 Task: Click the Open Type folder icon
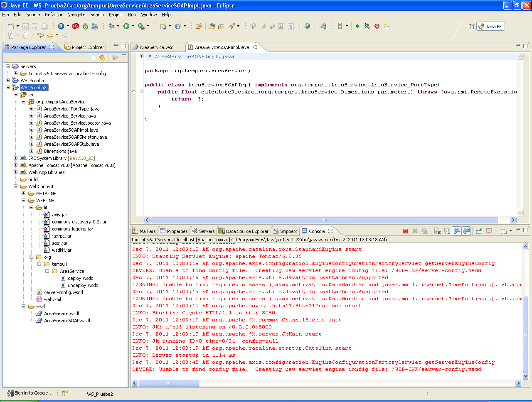click(212, 26)
